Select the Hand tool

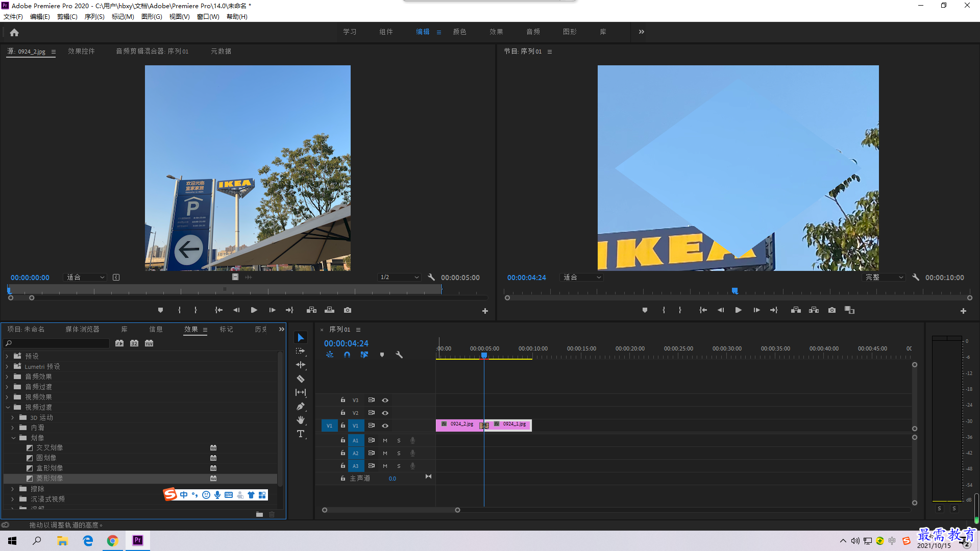[x=301, y=420]
